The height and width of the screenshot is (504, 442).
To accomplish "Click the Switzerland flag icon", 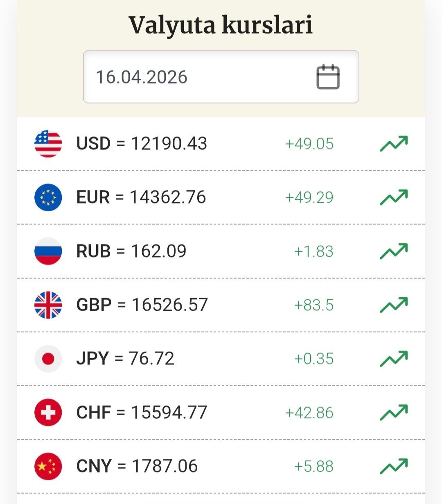I will pyautogui.click(x=48, y=412).
